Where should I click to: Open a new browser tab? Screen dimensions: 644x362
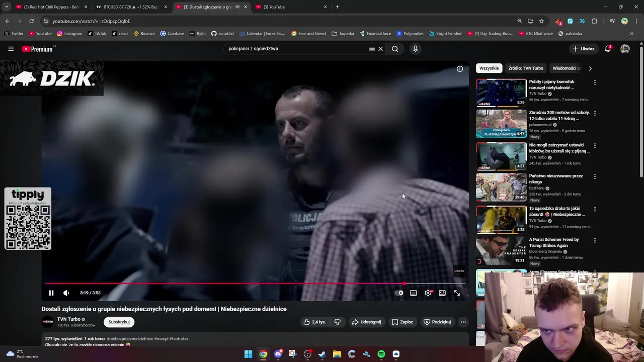[x=337, y=7]
